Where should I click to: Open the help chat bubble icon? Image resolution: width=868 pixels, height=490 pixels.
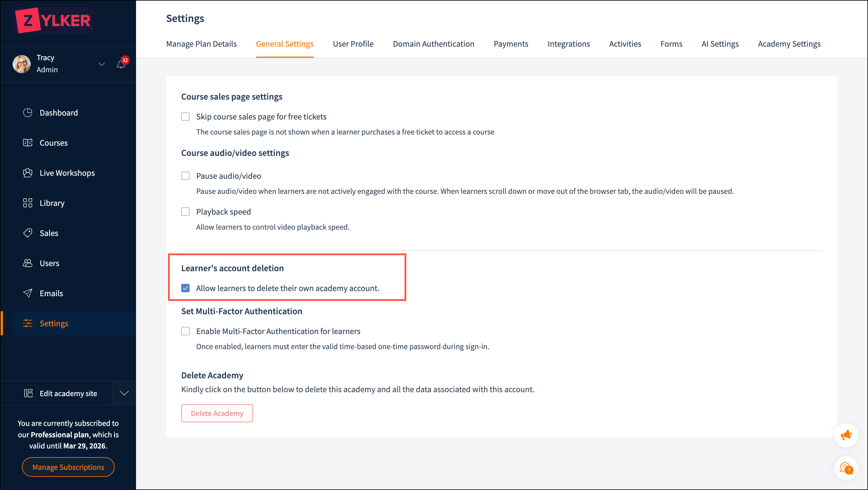(x=846, y=468)
